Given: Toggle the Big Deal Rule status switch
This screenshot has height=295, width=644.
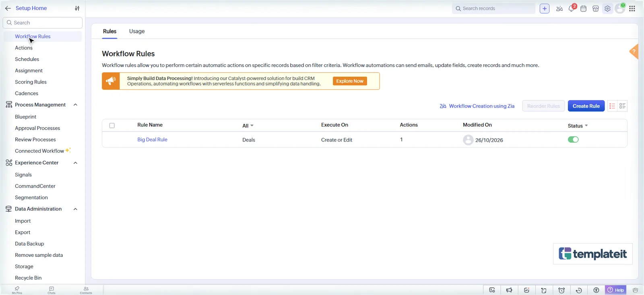Looking at the screenshot, I should (573, 139).
